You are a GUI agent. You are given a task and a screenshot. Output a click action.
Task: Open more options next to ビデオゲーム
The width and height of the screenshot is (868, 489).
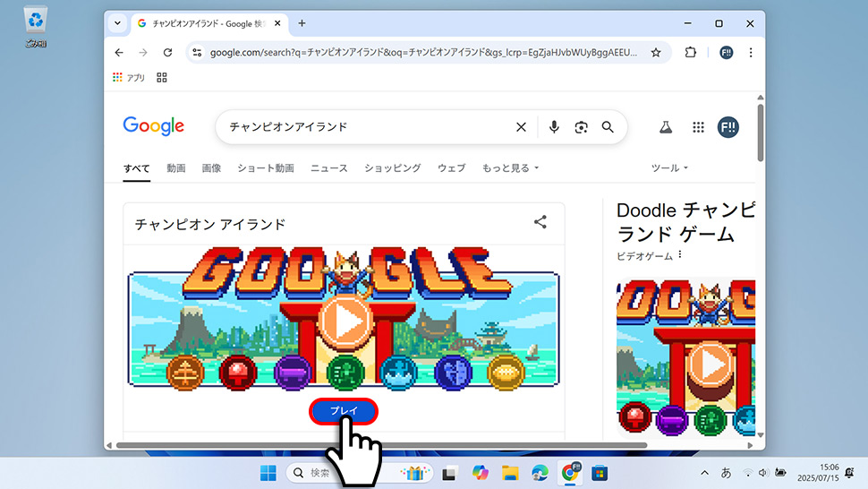680,254
